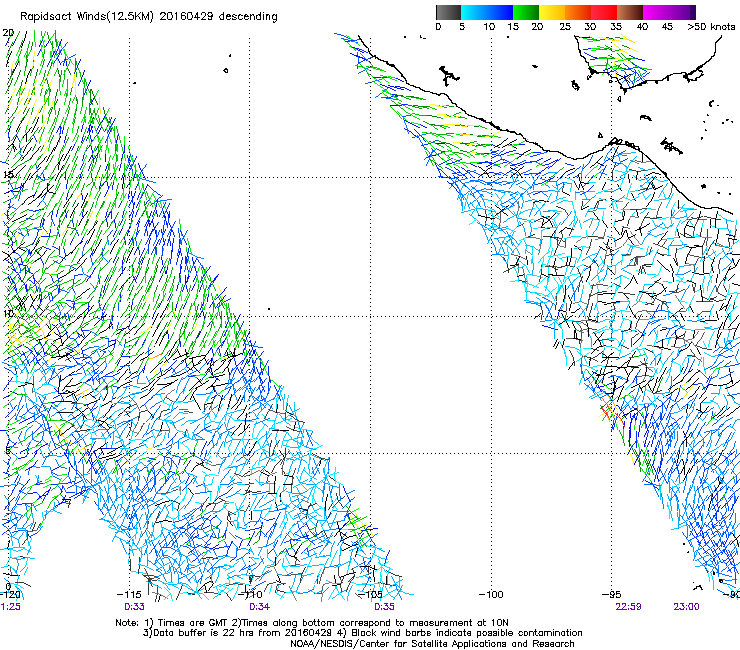
Task: Click the cyan-blue 5-15 knots legend segment
Action: [487, 12]
